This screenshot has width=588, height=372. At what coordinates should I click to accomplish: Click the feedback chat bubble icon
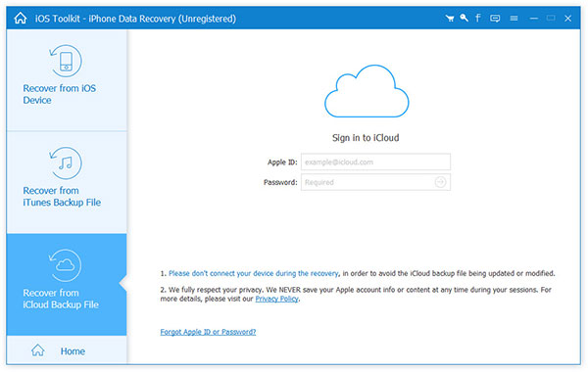[x=495, y=18]
